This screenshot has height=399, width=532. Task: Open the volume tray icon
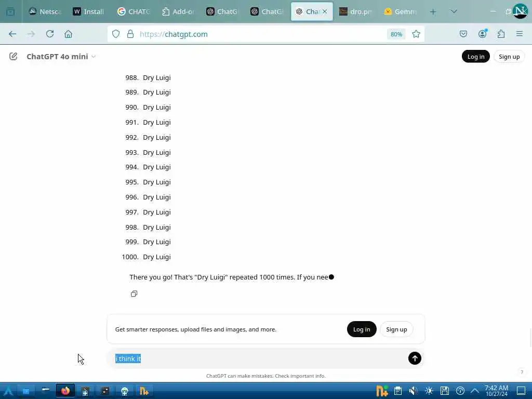pyautogui.click(x=413, y=391)
